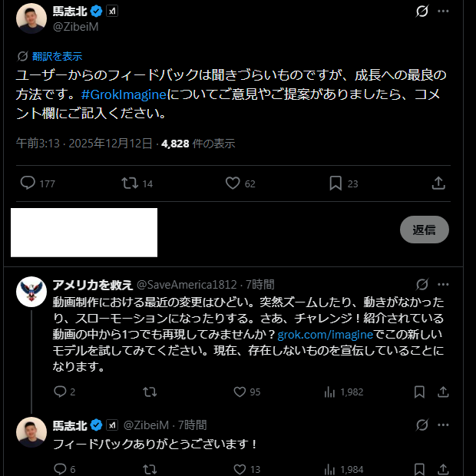Click the Grok icon on アメリカを救え reply
The image size is (476, 476).
[421, 285]
